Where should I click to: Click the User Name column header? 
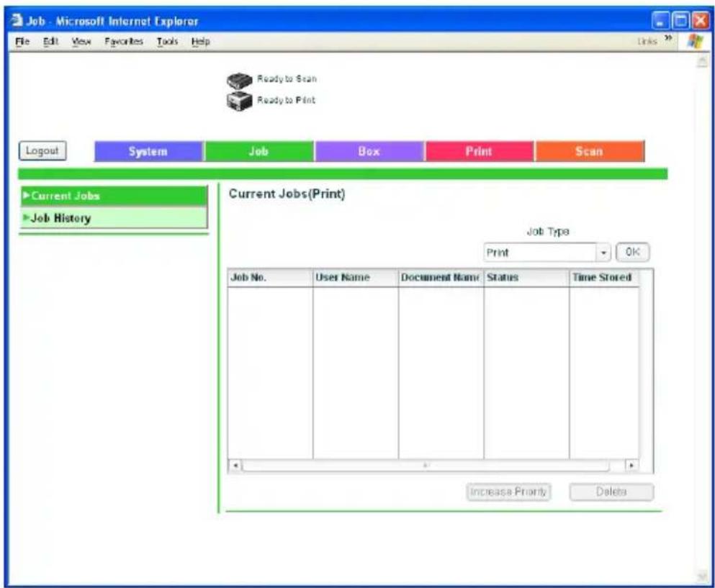pos(355,278)
